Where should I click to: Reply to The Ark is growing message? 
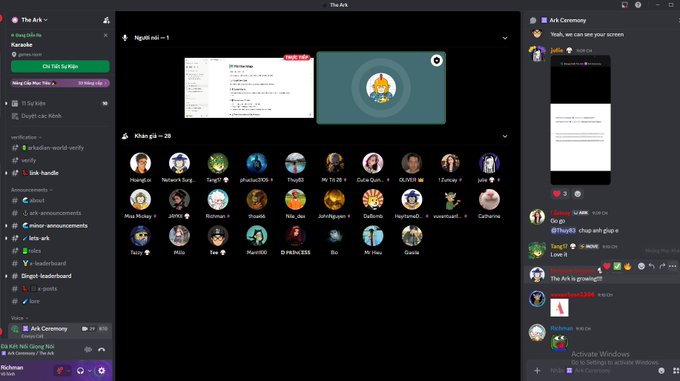[x=652, y=266]
